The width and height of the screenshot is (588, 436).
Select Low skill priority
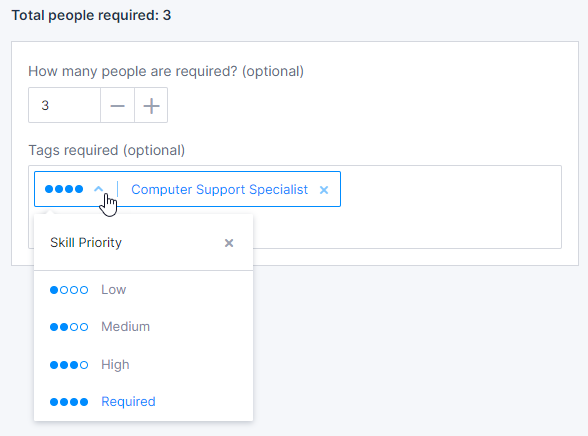[x=144, y=290]
